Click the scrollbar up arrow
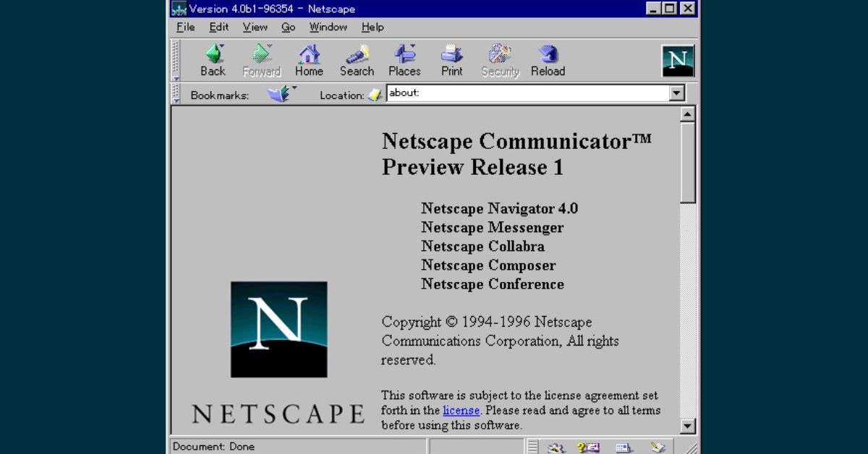Viewport: 868px width, 454px height. (x=688, y=113)
